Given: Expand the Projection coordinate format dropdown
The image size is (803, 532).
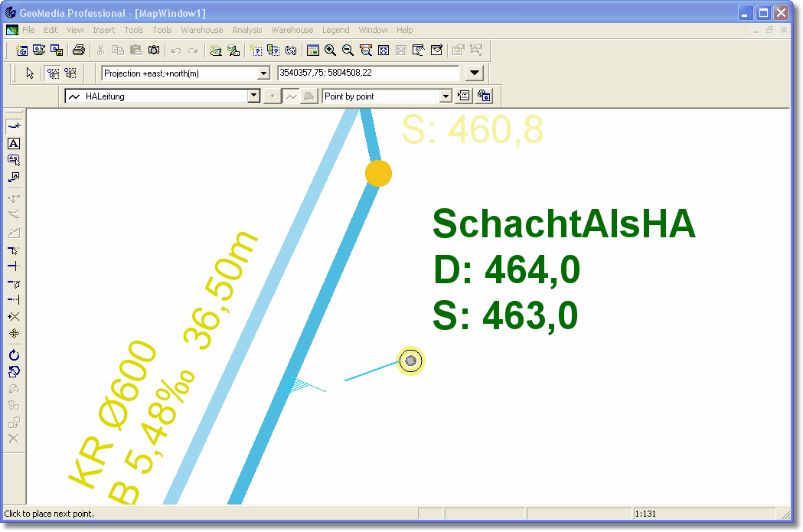Looking at the screenshot, I should [x=264, y=73].
